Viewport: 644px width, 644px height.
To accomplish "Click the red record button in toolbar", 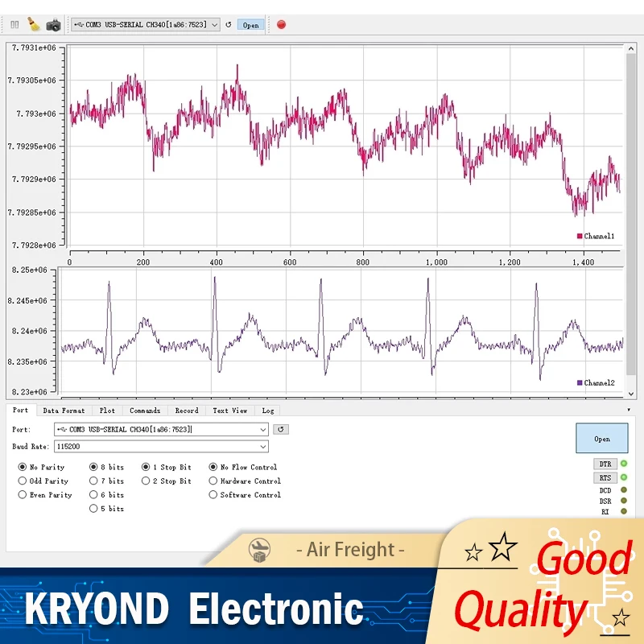I will [281, 25].
